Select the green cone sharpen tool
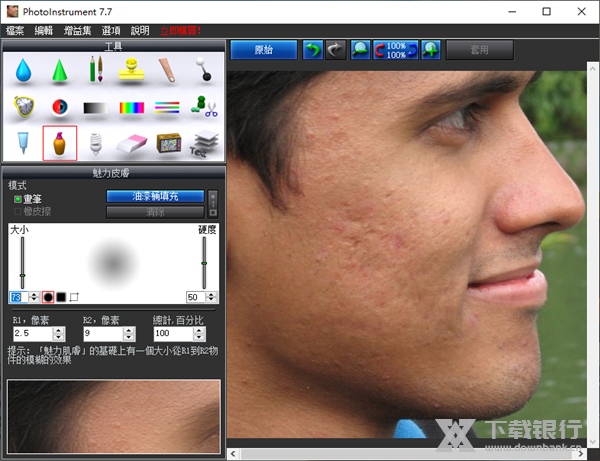The width and height of the screenshot is (600, 461). coord(59,71)
